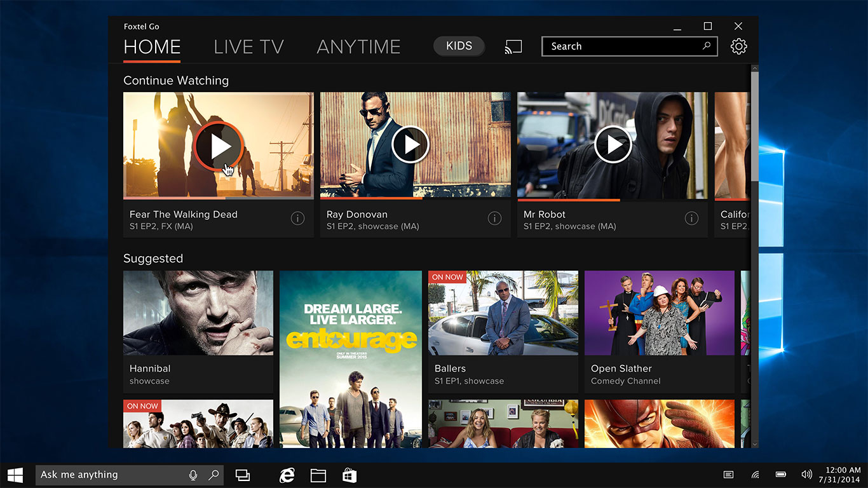868x488 pixels.
Task: Click the battery tray icon
Action: pos(781,475)
